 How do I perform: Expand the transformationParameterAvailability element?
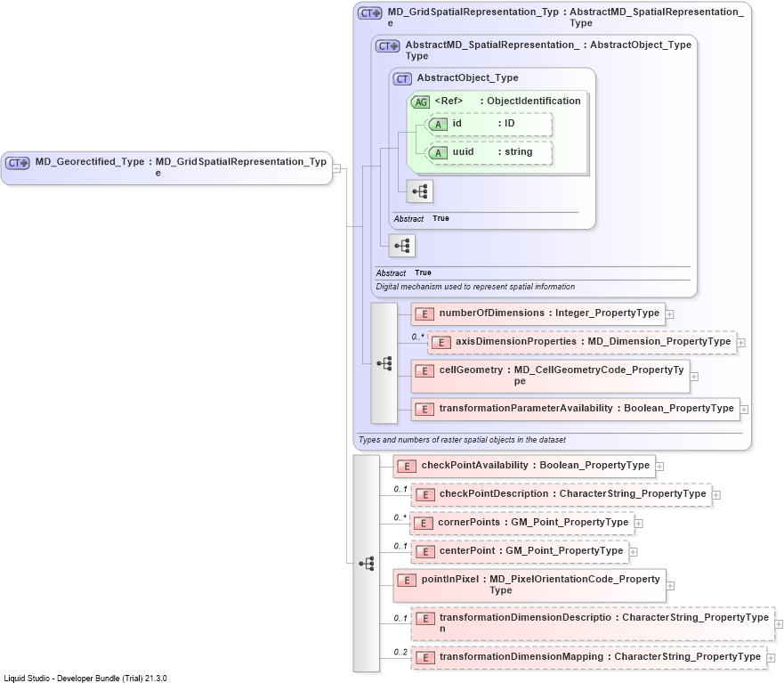(x=744, y=410)
